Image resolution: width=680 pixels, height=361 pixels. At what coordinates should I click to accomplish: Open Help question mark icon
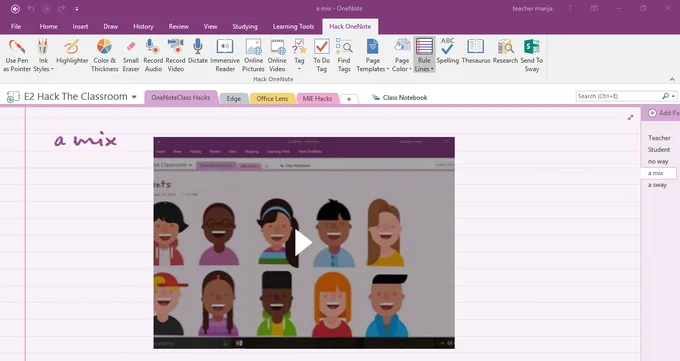click(570, 9)
